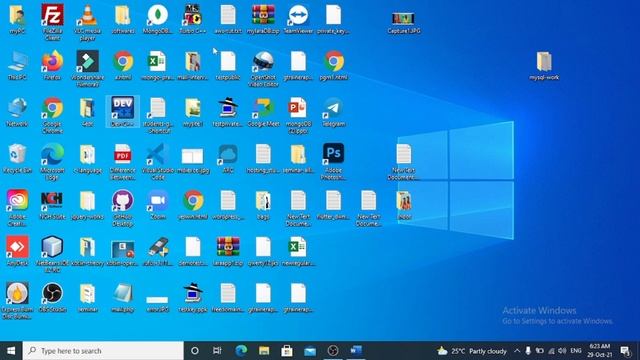This screenshot has height=360, width=640.
Task: Select the mylaraDB.zip archive
Action: (x=263, y=16)
